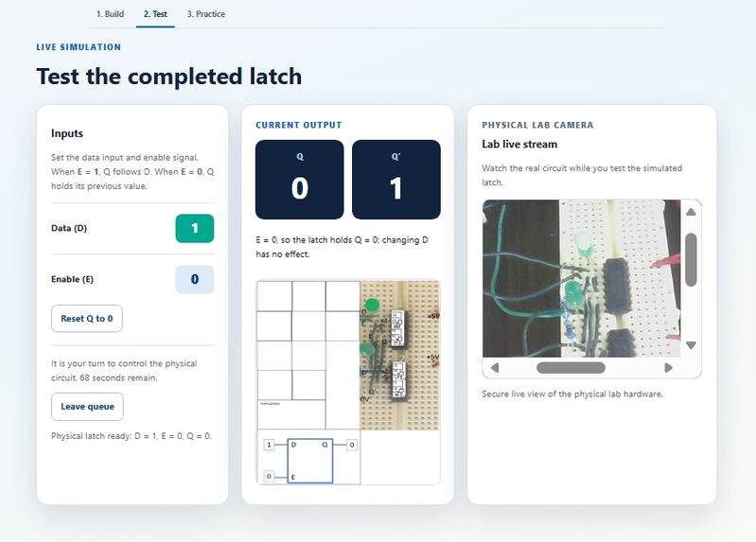Switch to the 1. Build tab
This screenshot has width=756, height=542.
pyautogui.click(x=110, y=14)
